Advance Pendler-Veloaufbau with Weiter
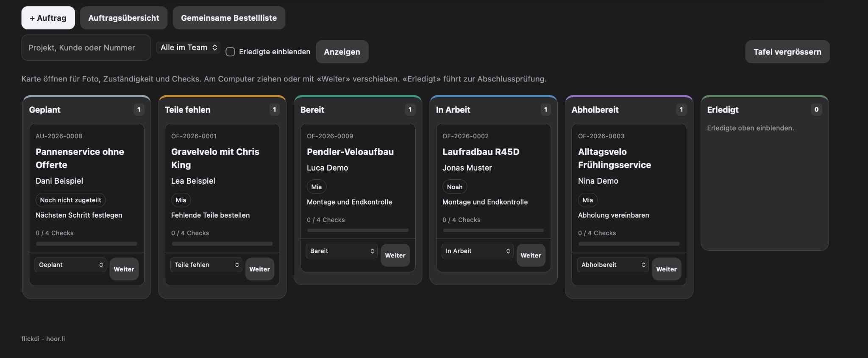The height and width of the screenshot is (358, 868). point(395,255)
